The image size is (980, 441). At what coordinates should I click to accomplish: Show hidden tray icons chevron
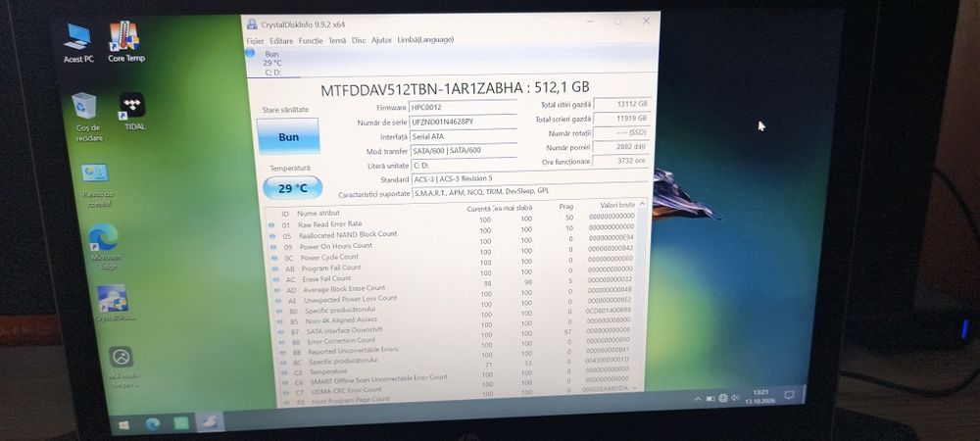[698, 399]
